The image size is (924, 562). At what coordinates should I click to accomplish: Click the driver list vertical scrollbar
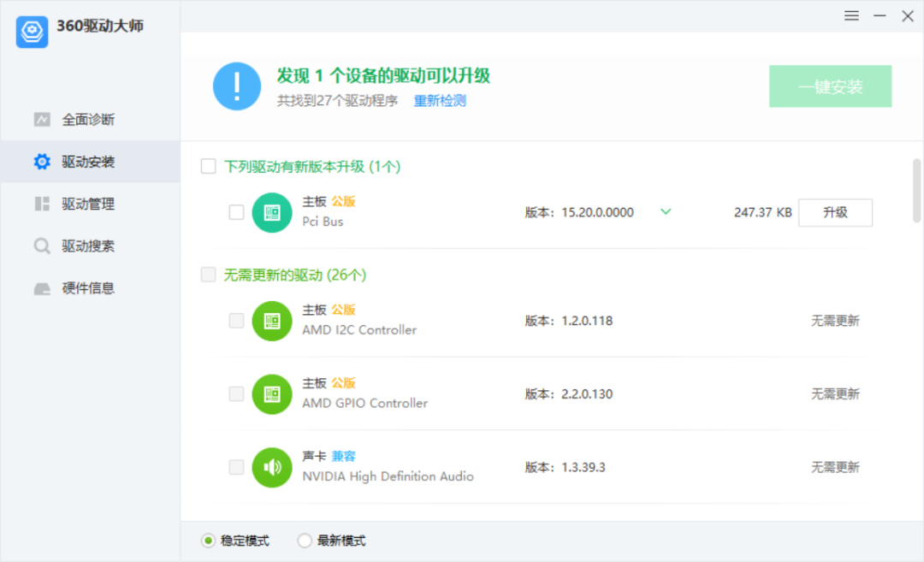(916, 191)
